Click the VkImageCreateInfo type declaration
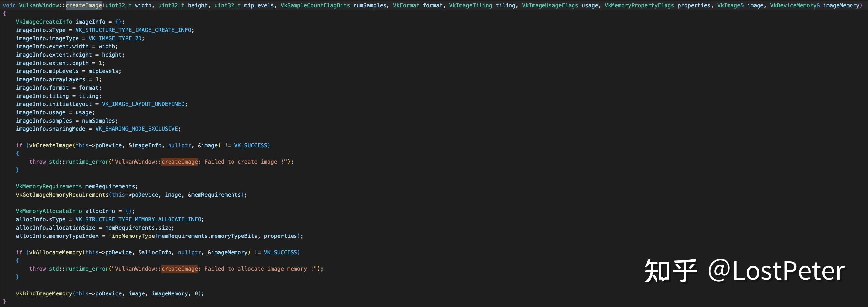868x307 pixels. (44, 22)
